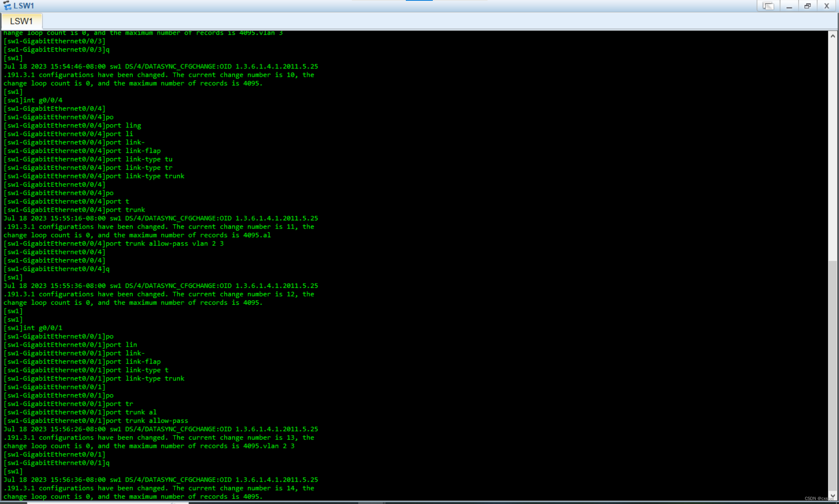Close the LSW1 terminal window

click(826, 6)
